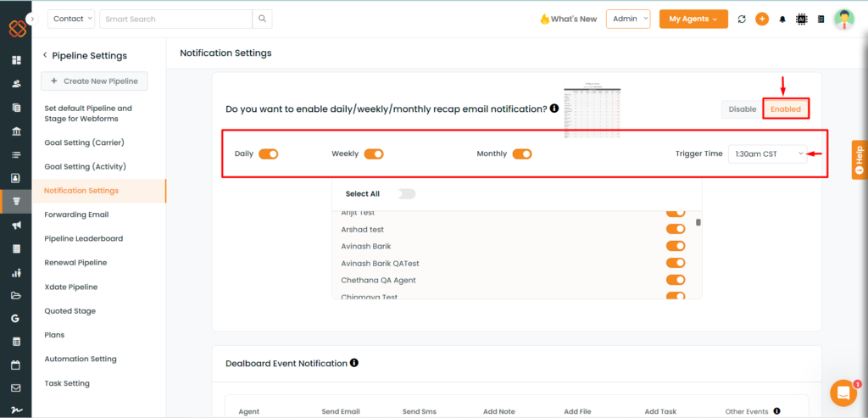Click the Enabled button
This screenshot has width=868, height=418.
786,109
